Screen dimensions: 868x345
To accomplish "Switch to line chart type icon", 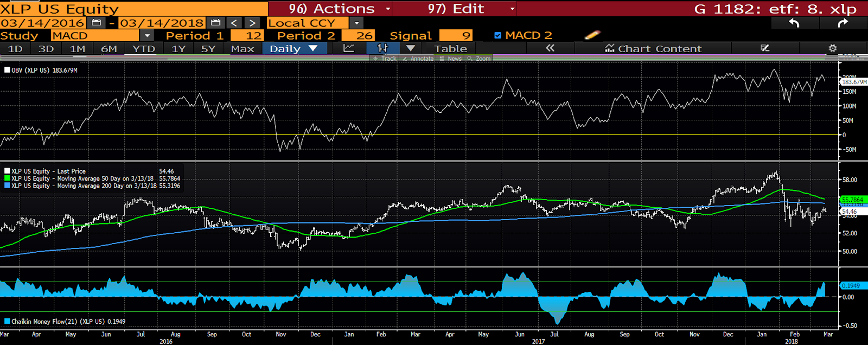I will point(349,48).
